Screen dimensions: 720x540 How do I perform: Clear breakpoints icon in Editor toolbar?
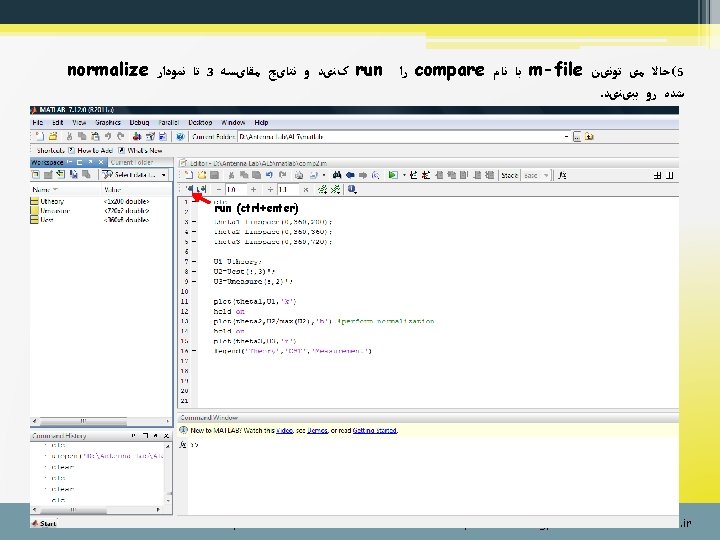(x=426, y=175)
